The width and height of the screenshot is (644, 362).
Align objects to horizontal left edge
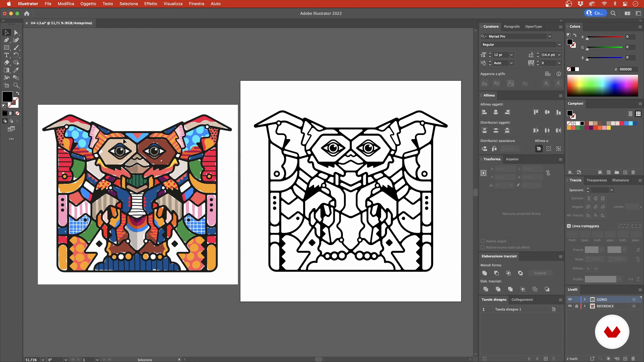(x=484, y=112)
